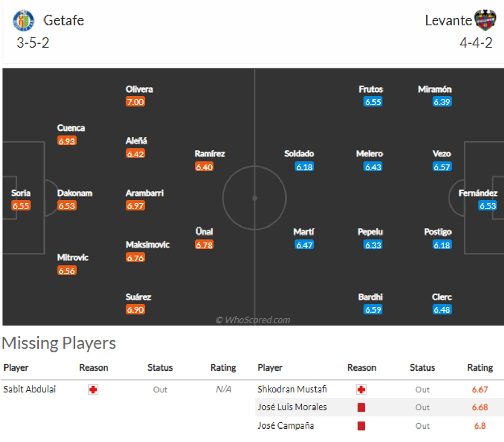Screen dimensions: 504x442
Task: Click the Levante team name
Action: (448, 20)
